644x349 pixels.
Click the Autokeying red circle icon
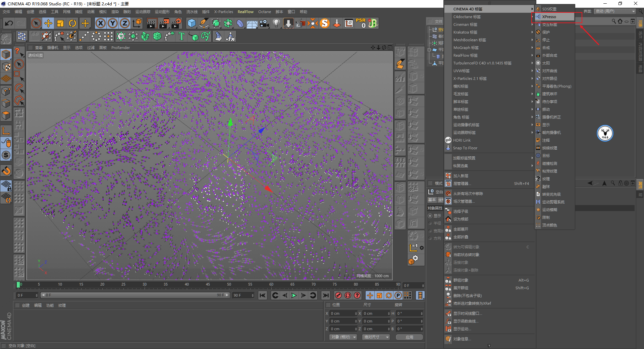coord(348,295)
